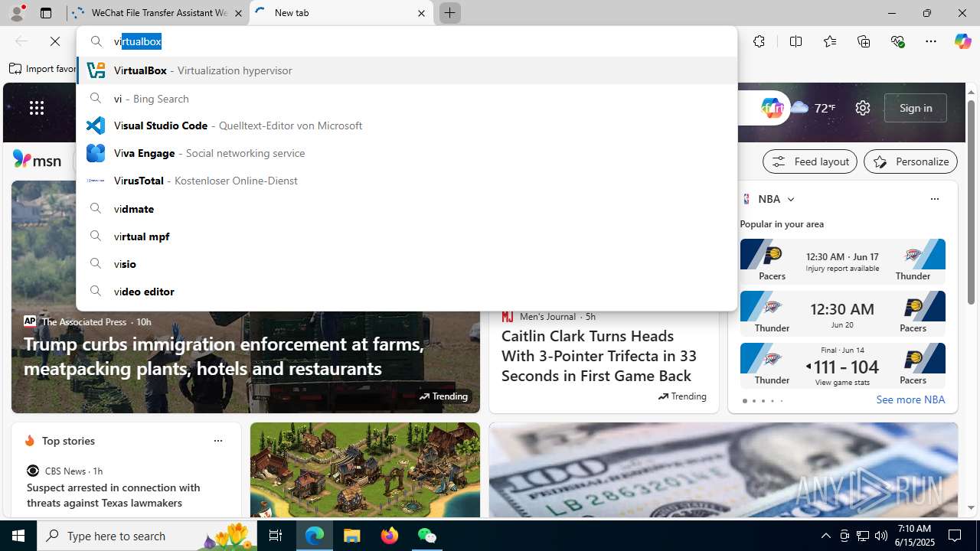The width and height of the screenshot is (980, 551).
Task: Open the Import favorites bookmark item
Action: 42,69
